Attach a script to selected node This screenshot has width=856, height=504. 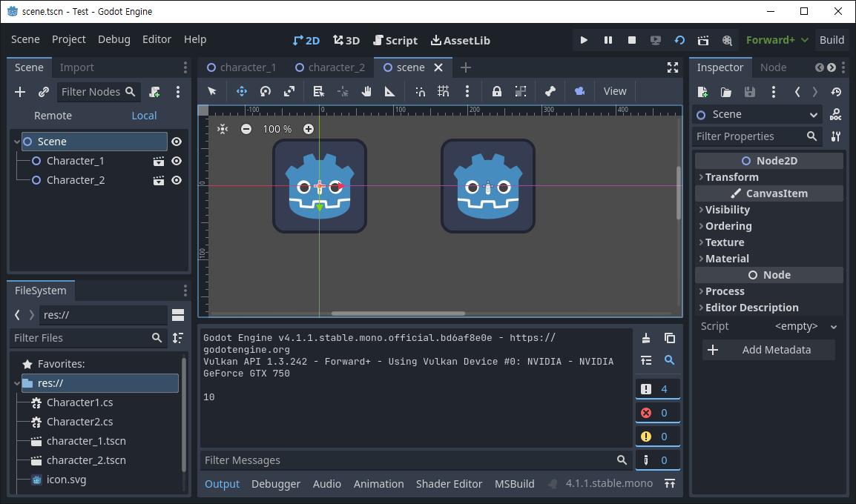[x=154, y=92]
